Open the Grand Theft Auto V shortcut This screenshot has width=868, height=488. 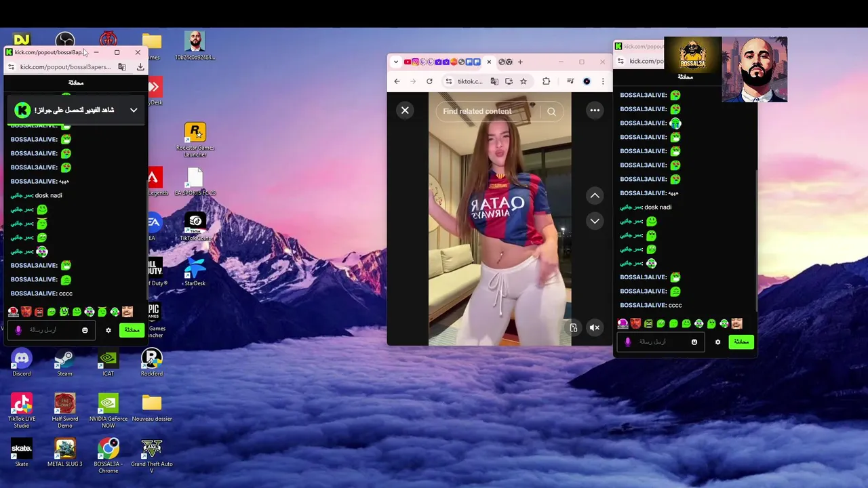[152, 455]
